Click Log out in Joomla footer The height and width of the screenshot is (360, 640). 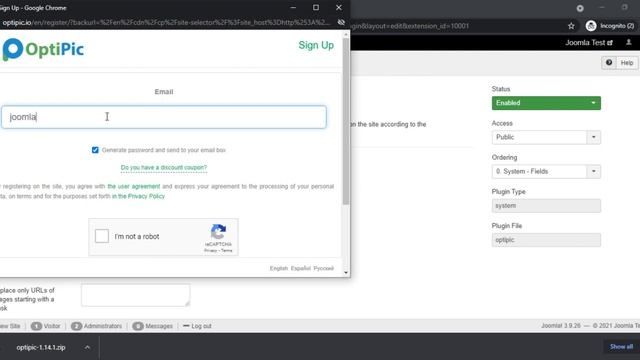(197, 326)
